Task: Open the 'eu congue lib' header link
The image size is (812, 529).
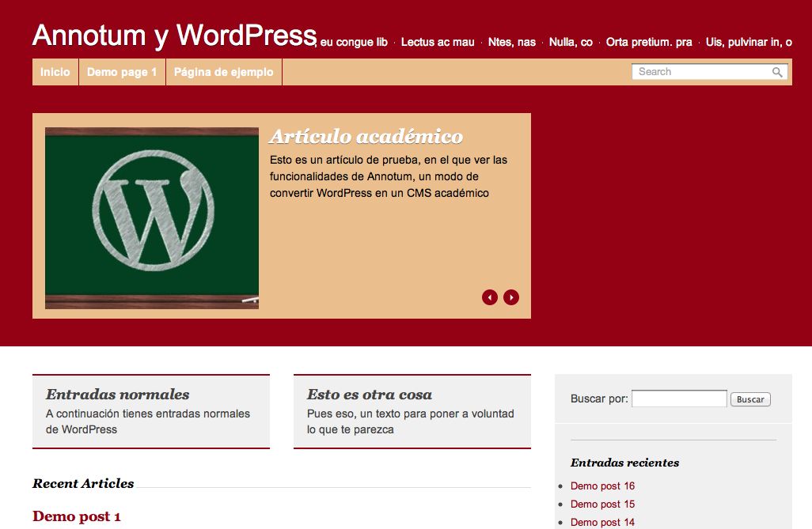Action: tap(354, 42)
